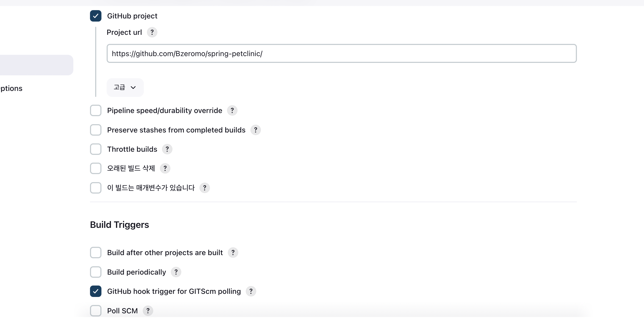Open help for GitHub hook trigger
The image size is (644, 318).
[x=251, y=291]
